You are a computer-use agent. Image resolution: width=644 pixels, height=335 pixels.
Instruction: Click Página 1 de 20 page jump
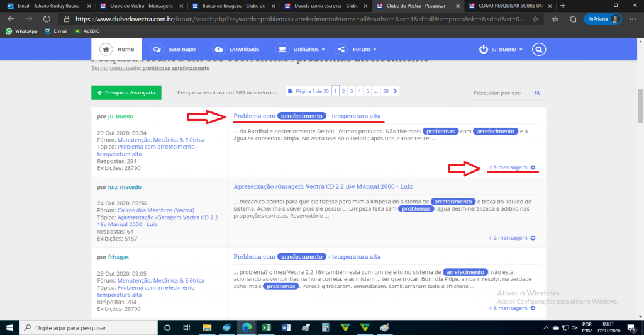pyautogui.click(x=308, y=91)
